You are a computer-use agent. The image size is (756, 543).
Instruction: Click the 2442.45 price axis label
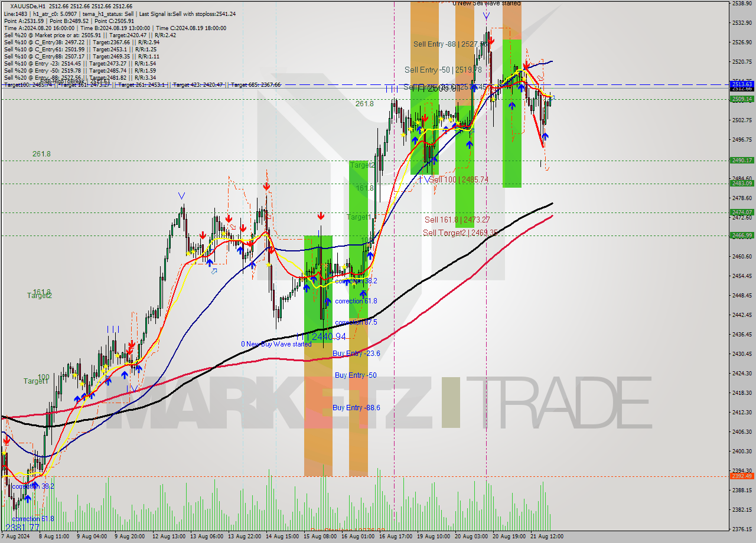coord(742,315)
